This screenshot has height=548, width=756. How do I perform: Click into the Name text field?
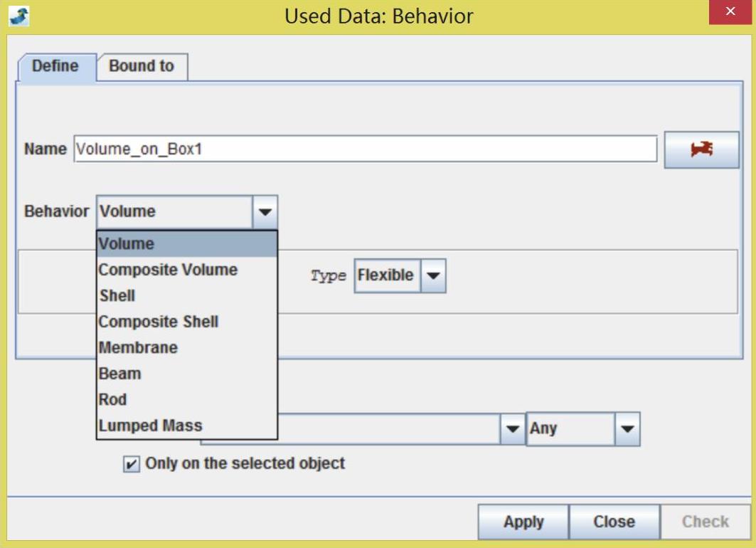click(x=365, y=149)
